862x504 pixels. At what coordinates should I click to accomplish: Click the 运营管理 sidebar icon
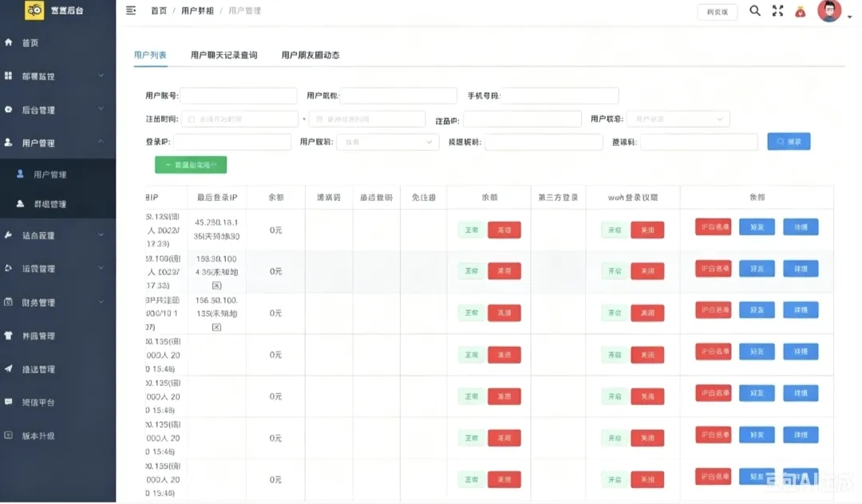8,268
